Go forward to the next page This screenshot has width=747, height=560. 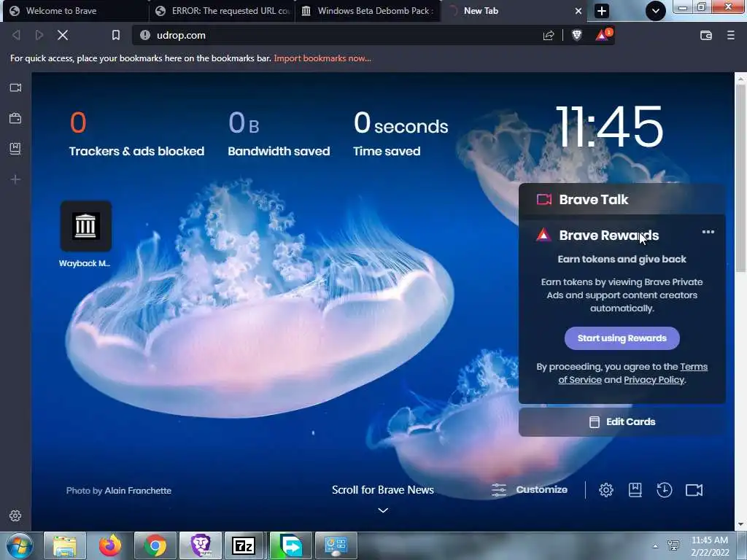click(39, 35)
